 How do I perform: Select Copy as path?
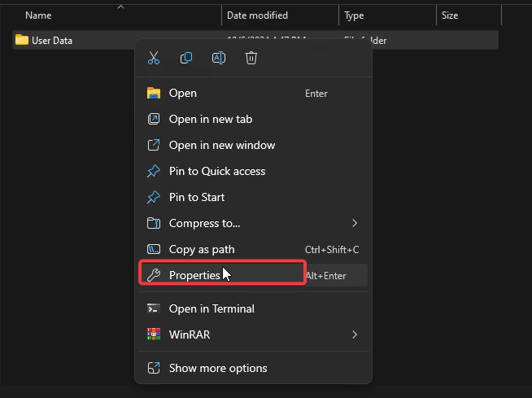pos(202,250)
